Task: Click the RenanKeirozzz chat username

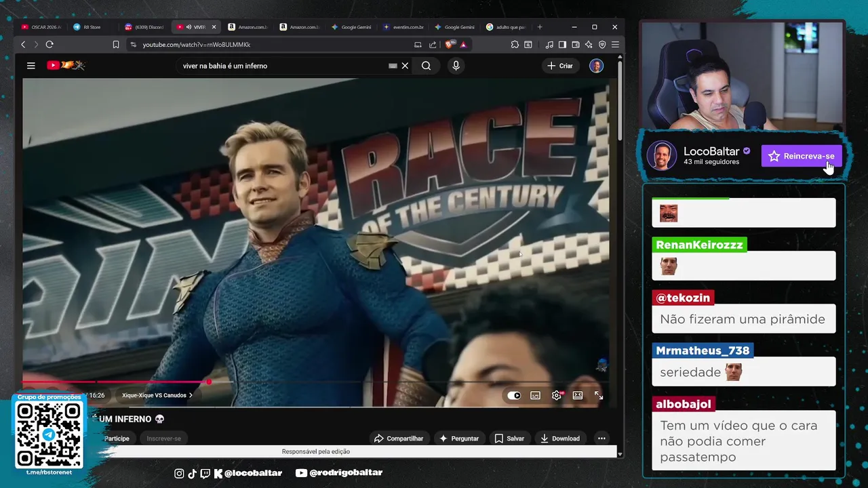Action: pos(699,245)
